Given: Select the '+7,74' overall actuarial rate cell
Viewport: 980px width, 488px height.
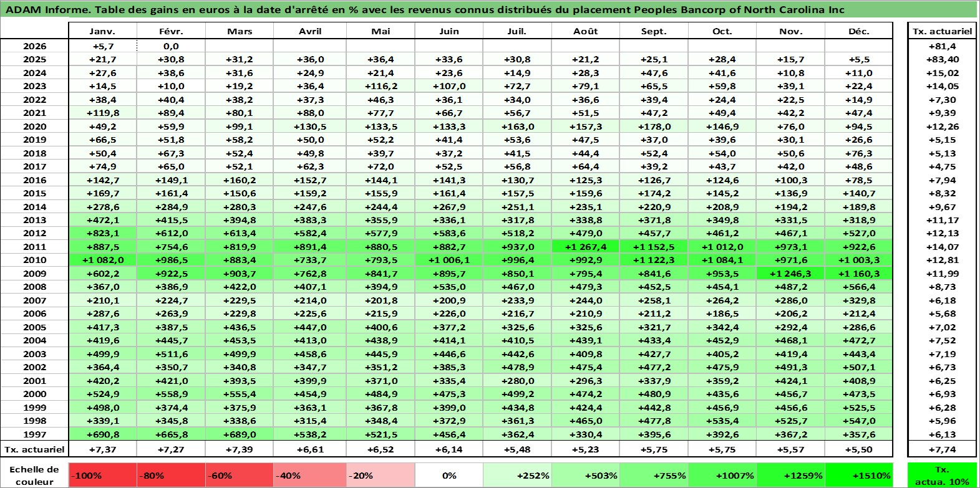Looking at the screenshot, I should [x=942, y=449].
